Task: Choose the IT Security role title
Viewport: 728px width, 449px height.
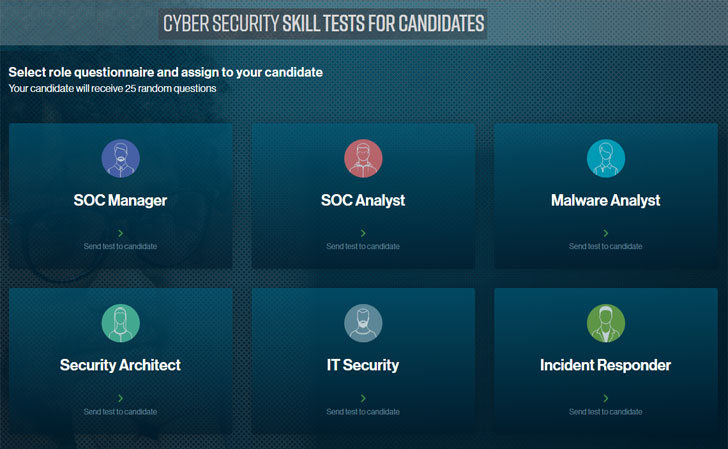Action: (363, 365)
